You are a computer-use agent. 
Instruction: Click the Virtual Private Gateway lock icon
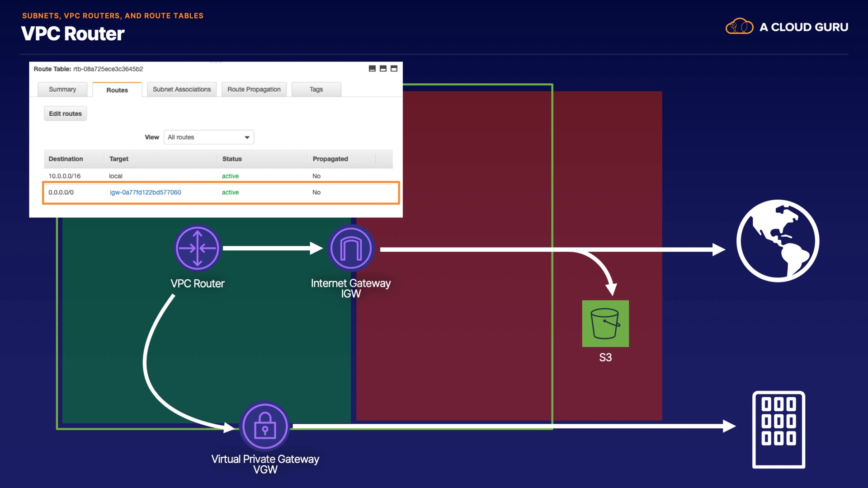pyautogui.click(x=265, y=426)
